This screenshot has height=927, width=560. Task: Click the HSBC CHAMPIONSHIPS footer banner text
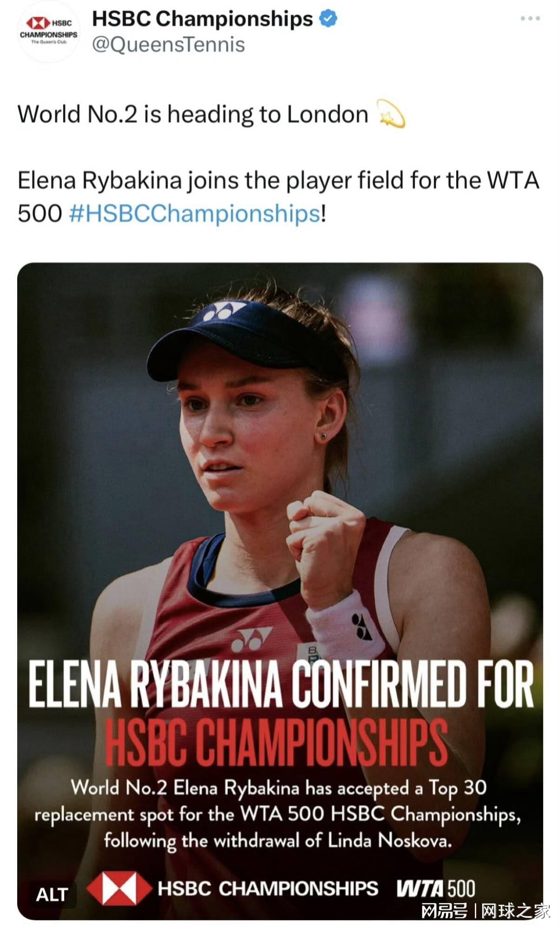[x=268, y=888]
